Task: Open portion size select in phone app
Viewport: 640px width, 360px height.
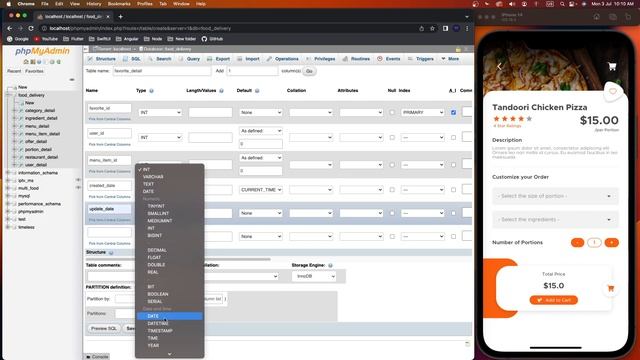Action: click(x=555, y=196)
